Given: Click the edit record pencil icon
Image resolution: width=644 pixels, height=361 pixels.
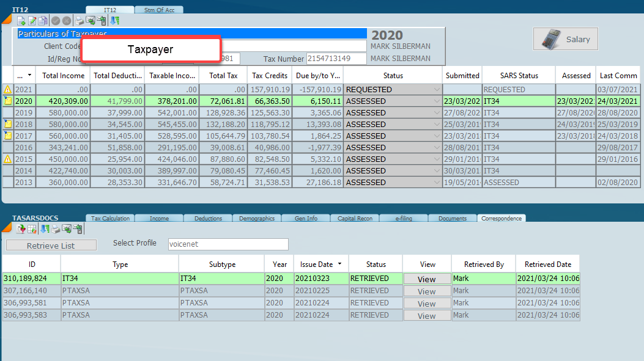Looking at the screenshot, I should pyautogui.click(x=32, y=21).
